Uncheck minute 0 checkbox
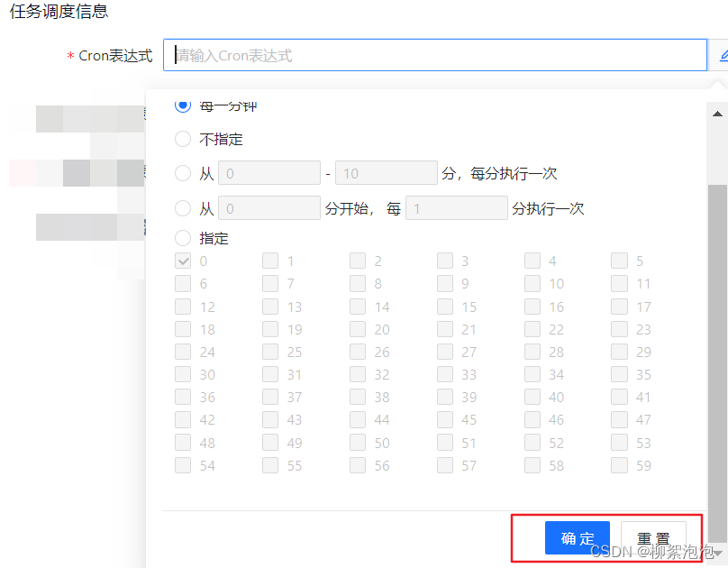The image size is (728, 568). click(184, 261)
